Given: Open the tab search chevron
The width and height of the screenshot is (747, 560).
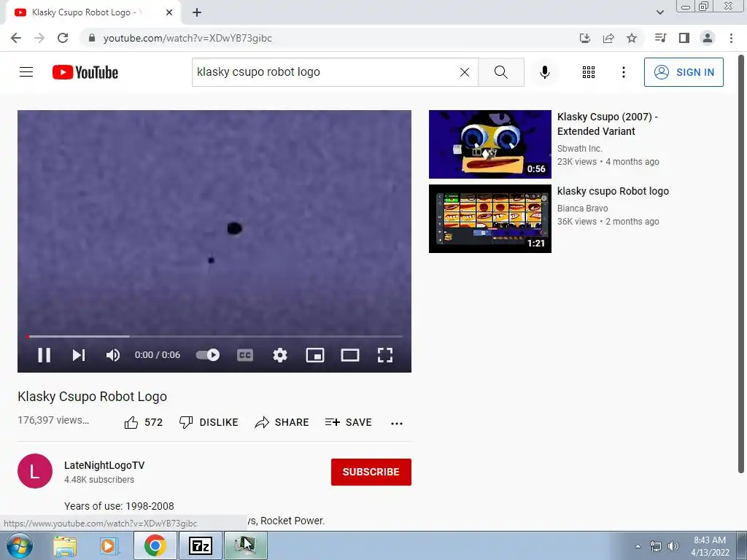Looking at the screenshot, I should [659, 13].
